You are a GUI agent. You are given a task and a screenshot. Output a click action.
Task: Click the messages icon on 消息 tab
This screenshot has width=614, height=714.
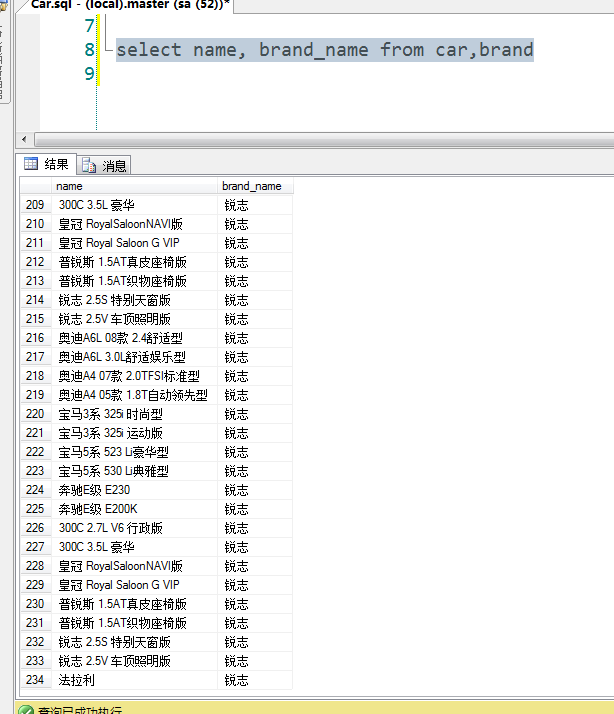[89, 166]
